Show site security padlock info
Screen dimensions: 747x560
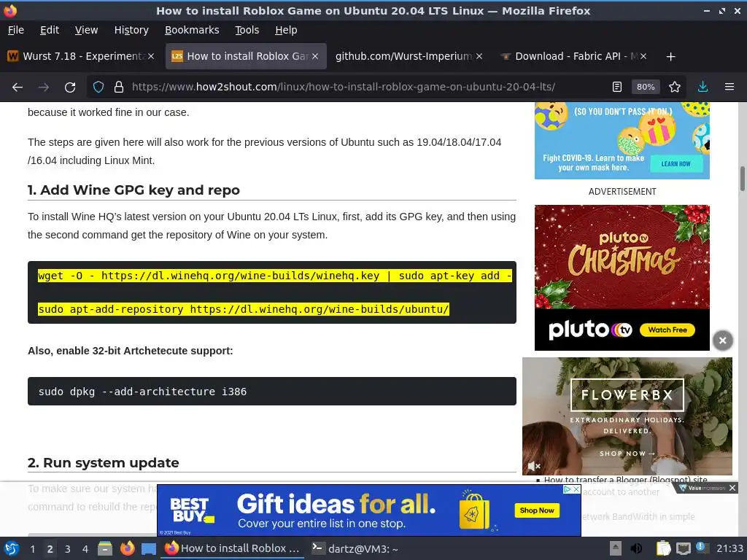(119, 87)
